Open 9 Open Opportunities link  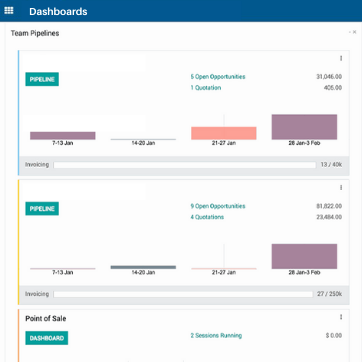pyautogui.click(x=218, y=206)
